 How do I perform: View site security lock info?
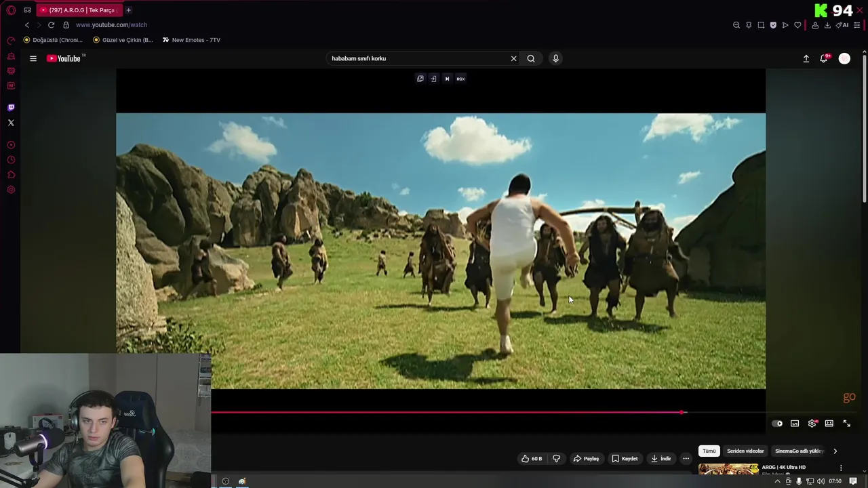(x=66, y=25)
